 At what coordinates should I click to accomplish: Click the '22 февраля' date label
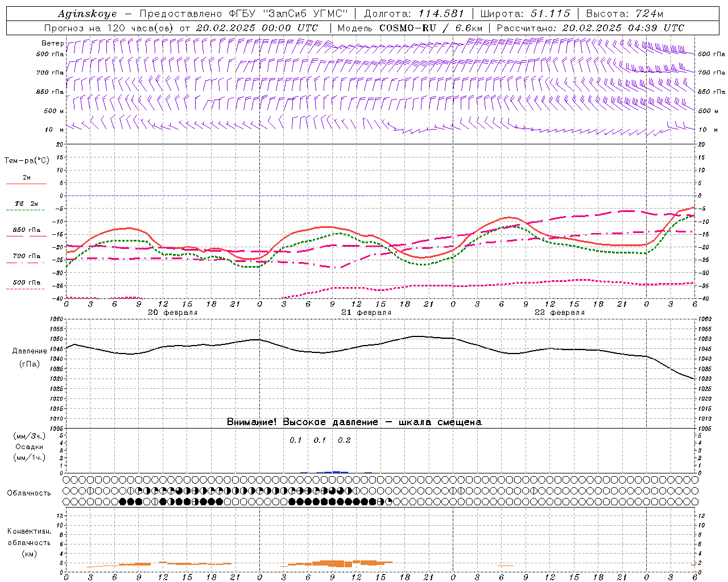click(x=560, y=313)
